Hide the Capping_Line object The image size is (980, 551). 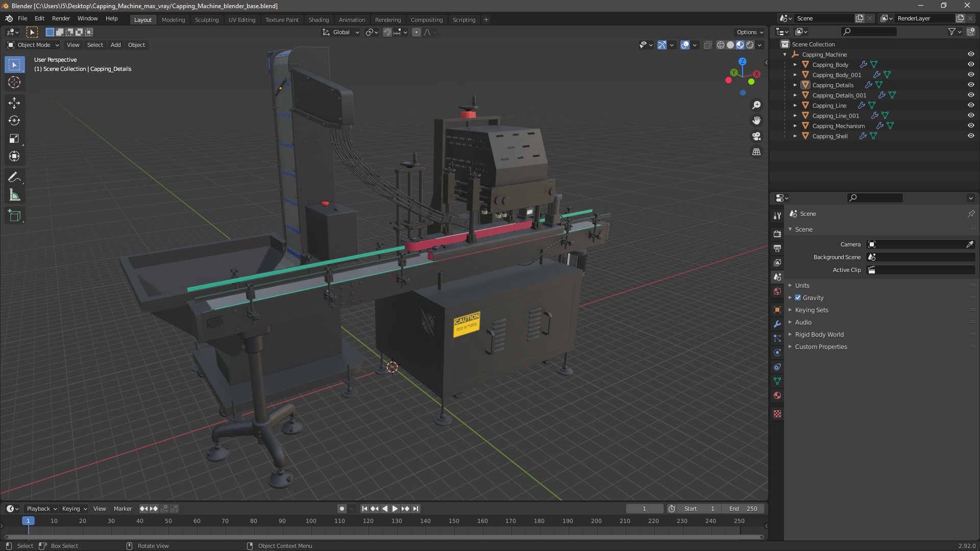[971, 105]
